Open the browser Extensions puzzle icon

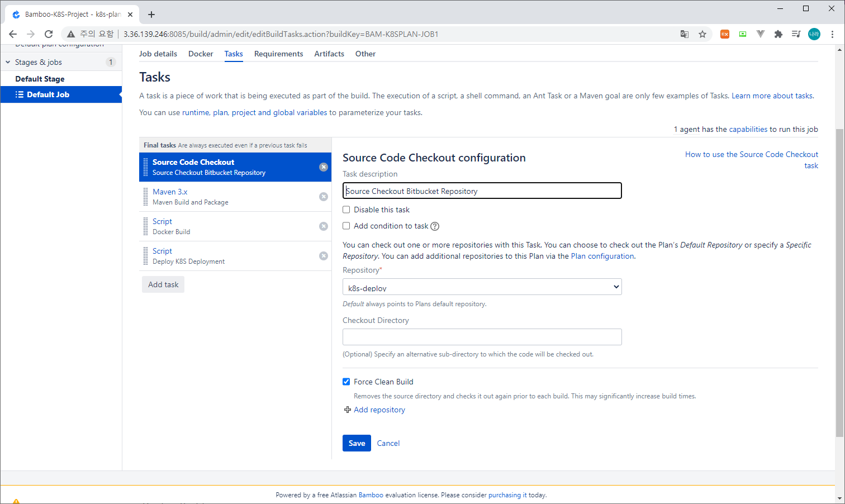(778, 34)
